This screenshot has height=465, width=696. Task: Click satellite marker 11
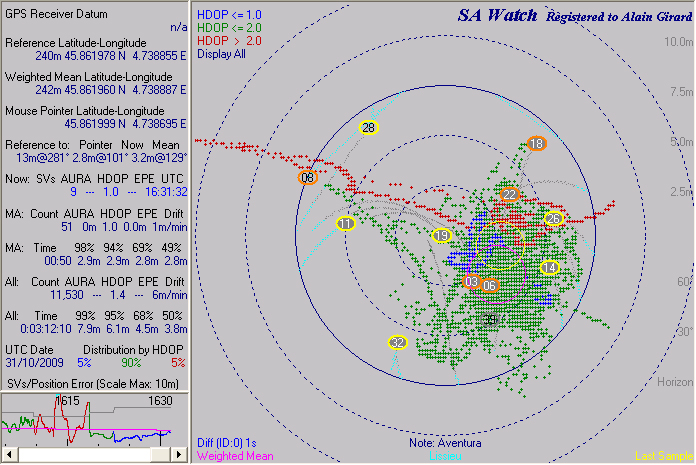346,224
